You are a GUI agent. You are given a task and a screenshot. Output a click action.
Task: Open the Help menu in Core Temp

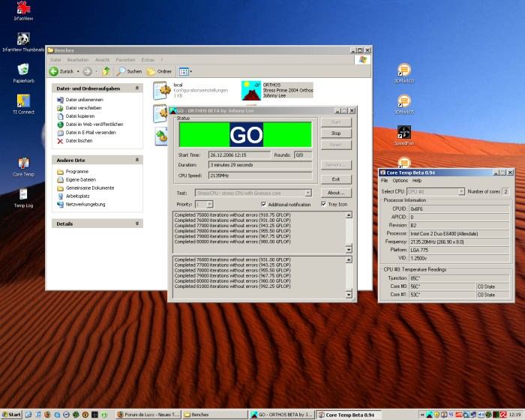coord(417,181)
